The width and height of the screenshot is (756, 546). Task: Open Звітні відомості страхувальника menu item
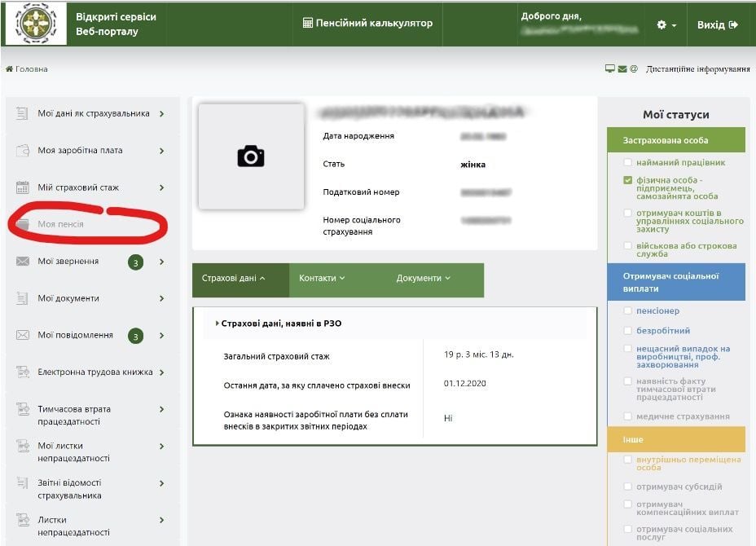[x=69, y=489]
